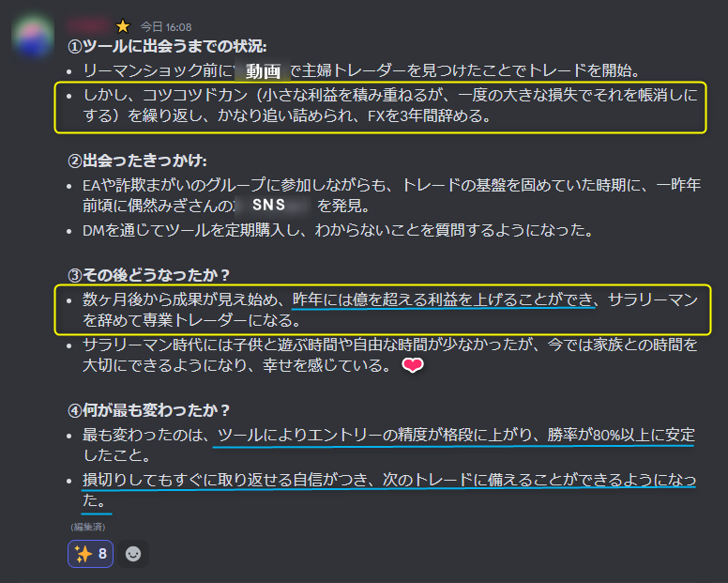Click heading ①ツールに出会うまでの状況
The image size is (728, 583).
pyautogui.click(x=167, y=46)
